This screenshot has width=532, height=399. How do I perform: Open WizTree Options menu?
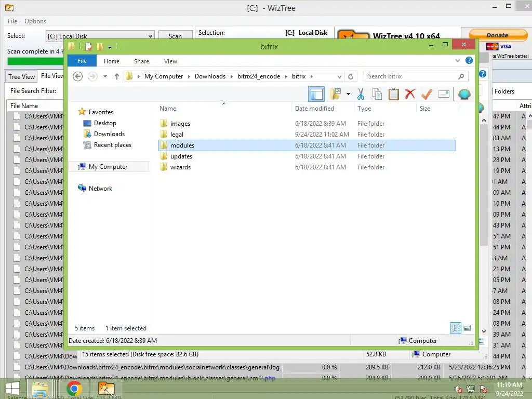[x=35, y=21]
